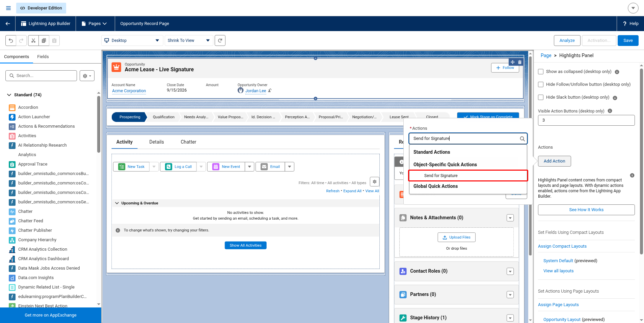Refresh the canvas preview
Image resolution: width=644 pixels, height=323 pixels.
click(x=220, y=41)
